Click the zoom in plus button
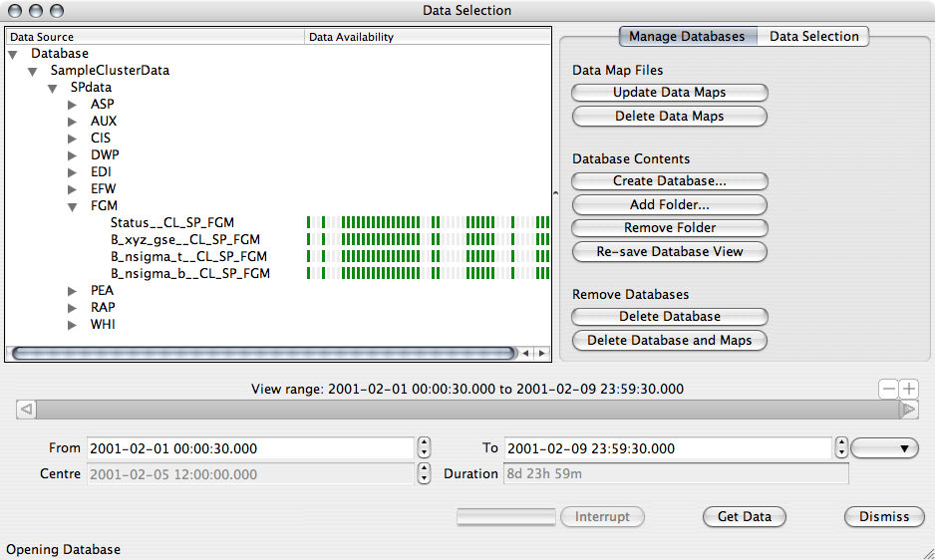This screenshot has width=935, height=560. [909, 389]
